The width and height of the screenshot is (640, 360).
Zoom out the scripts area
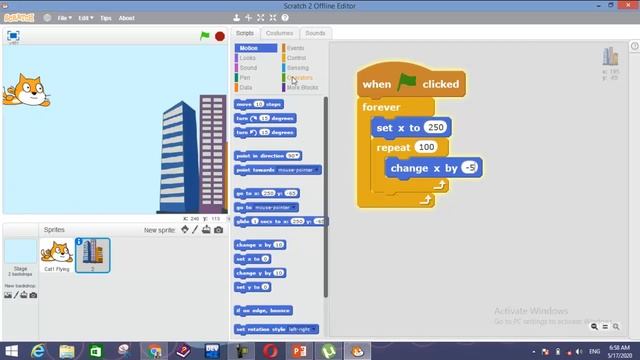[x=594, y=327]
